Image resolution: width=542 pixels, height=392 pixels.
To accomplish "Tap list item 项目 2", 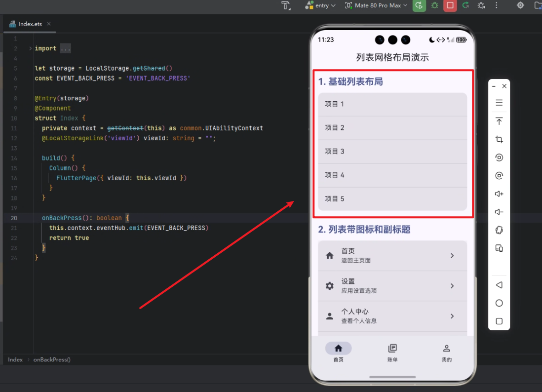I will coord(392,128).
